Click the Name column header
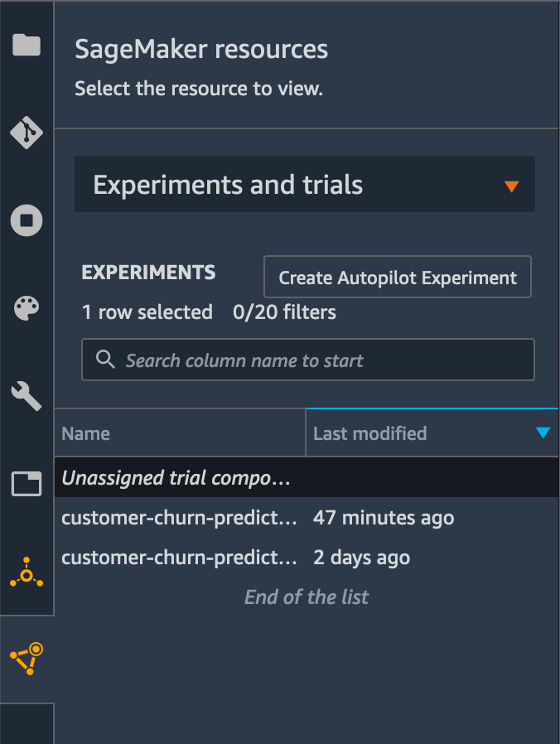The height and width of the screenshot is (744, 560). click(180, 433)
